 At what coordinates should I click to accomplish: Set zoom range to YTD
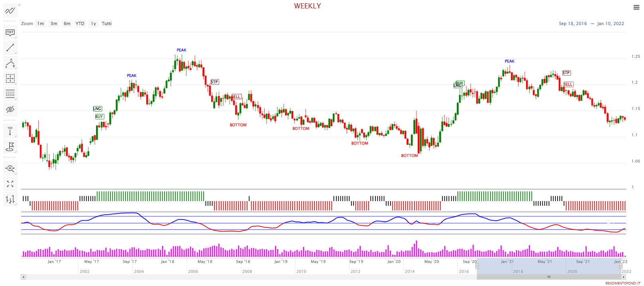pos(80,24)
